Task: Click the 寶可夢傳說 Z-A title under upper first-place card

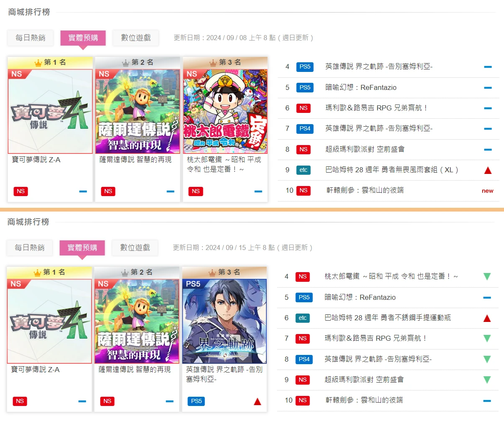Action: coord(36,160)
